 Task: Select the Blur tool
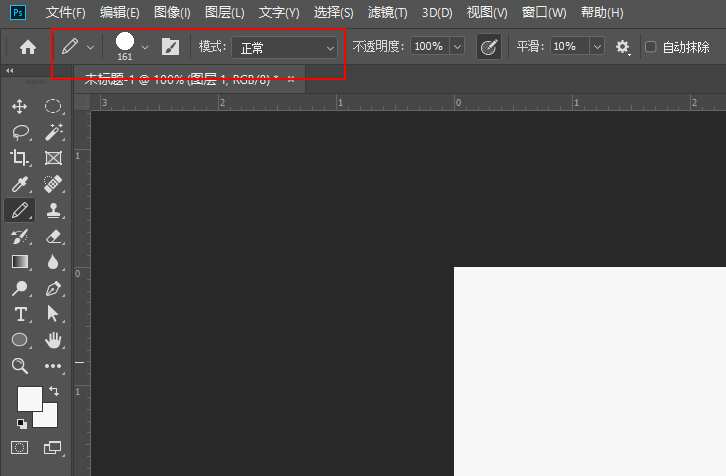click(53, 262)
